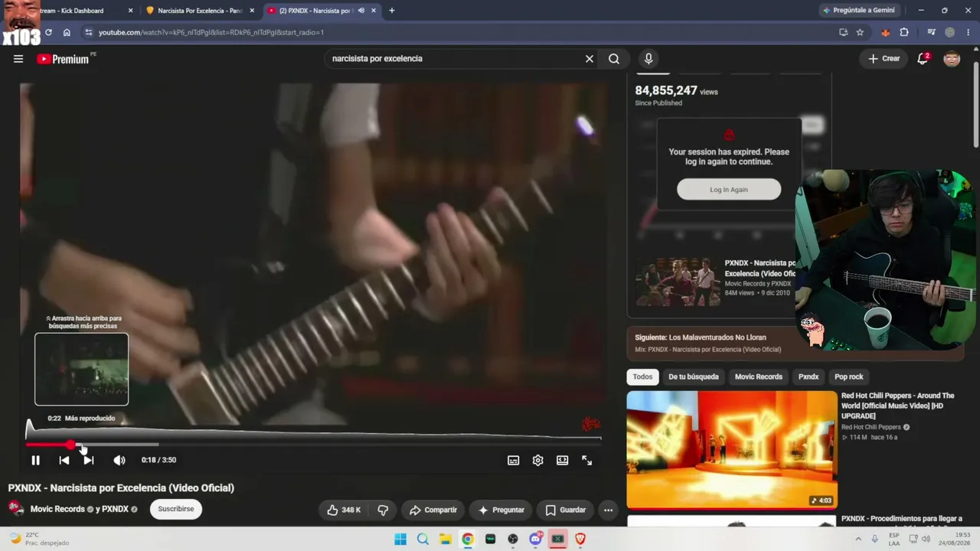Mute audio on the PXNDX tab
The height and width of the screenshot is (551, 980).
(x=361, y=11)
